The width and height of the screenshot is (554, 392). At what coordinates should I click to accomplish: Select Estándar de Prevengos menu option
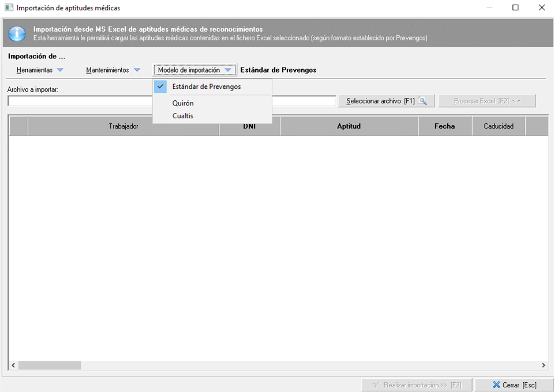pyautogui.click(x=212, y=86)
